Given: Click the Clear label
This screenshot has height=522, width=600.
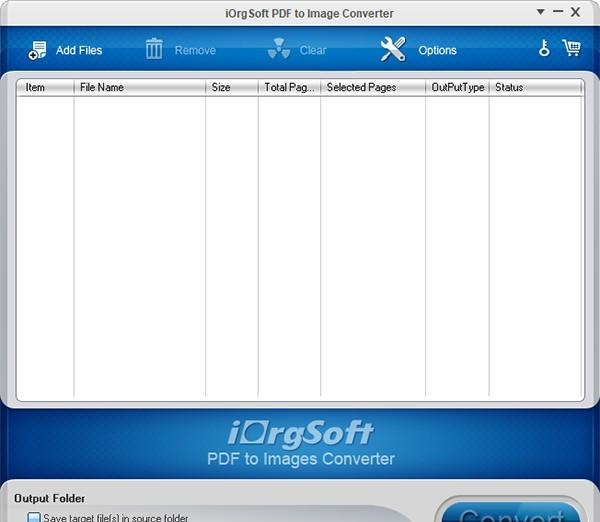Looking at the screenshot, I should [x=313, y=51].
